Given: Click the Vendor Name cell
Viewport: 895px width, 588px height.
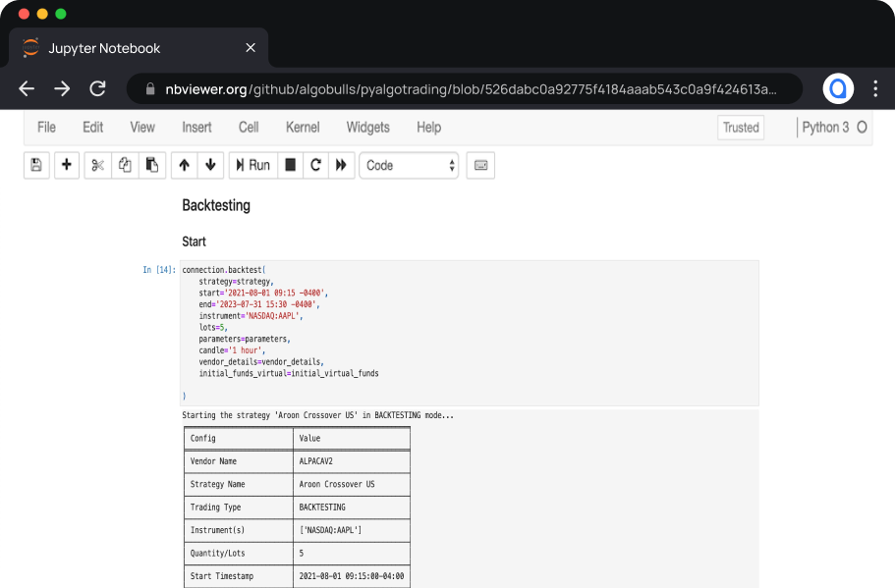Looking at the screenshot, I should pos(239,460).
